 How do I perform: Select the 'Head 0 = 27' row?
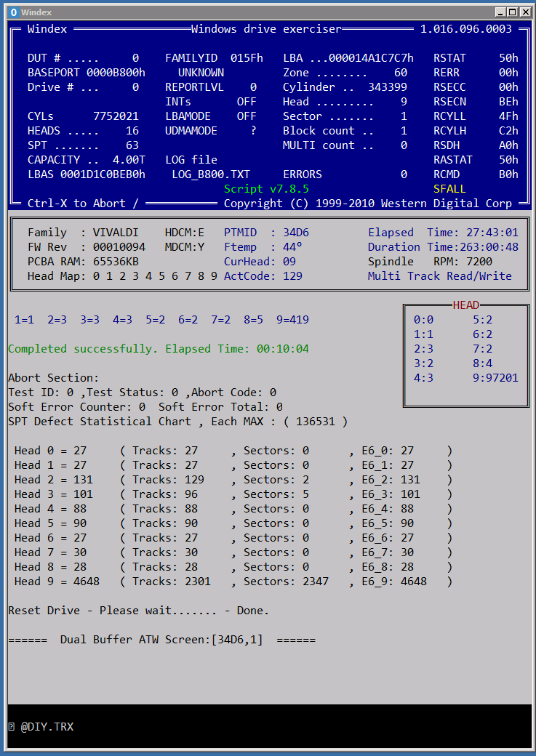[x=233, y=450]
